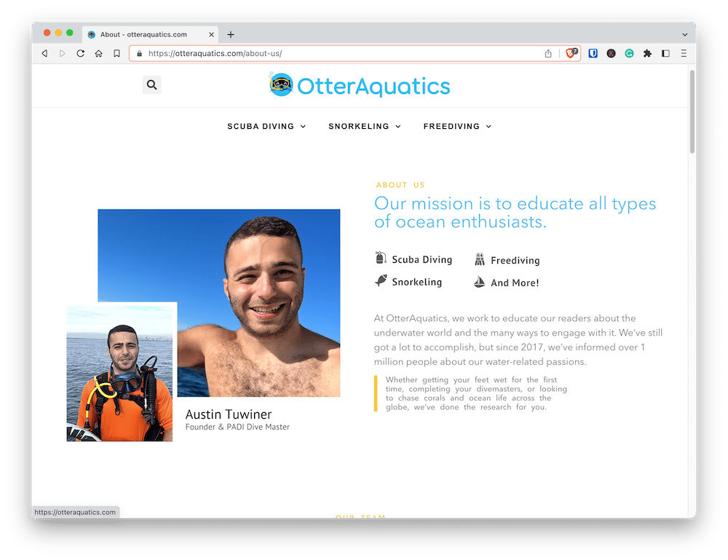Open a new browser tab
Image resolution: width=728 pixels, height=560 pixels.
tap(231, 34)
